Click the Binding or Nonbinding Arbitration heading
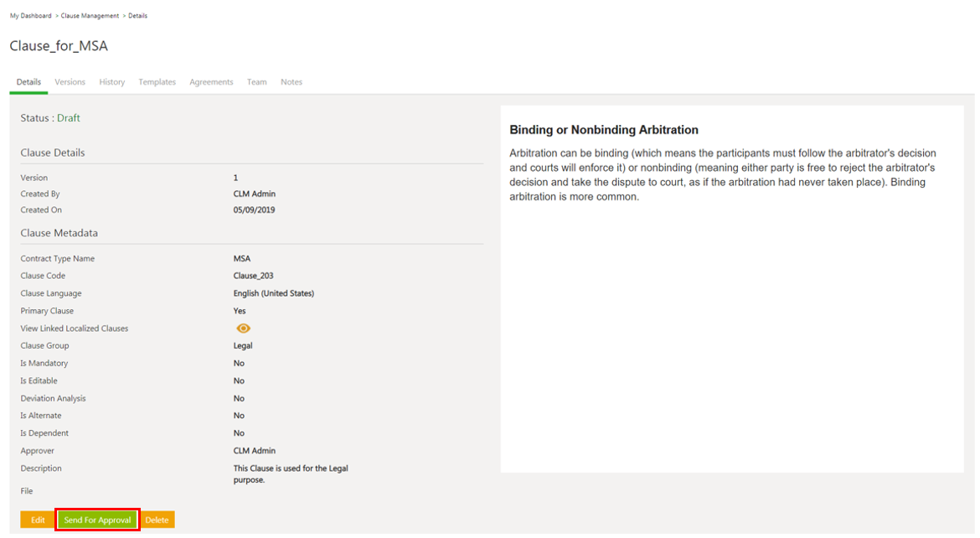Screen dimensions: 980x538 tap(604, 130)
